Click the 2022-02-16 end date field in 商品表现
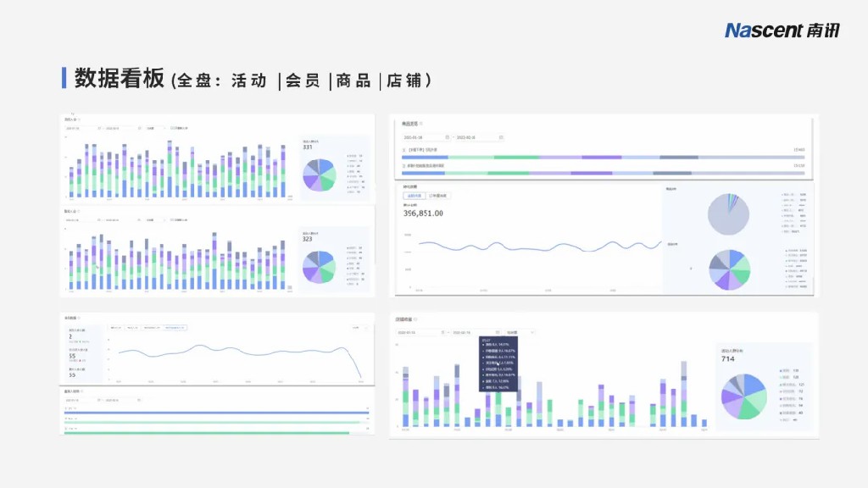This screenshot has width=868, height=488. pyautogui.click(x=480, y=137)
